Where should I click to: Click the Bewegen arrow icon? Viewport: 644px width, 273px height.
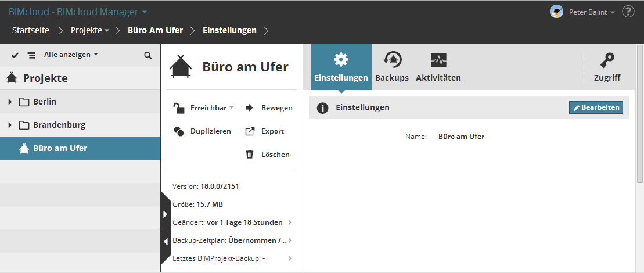pos(250,107)
